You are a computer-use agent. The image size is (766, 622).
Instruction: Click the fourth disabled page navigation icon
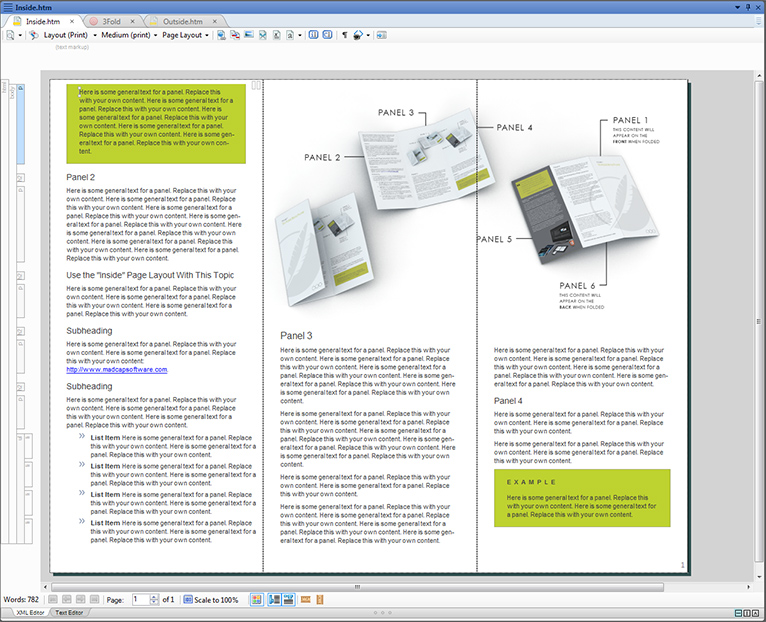[95, 600]
